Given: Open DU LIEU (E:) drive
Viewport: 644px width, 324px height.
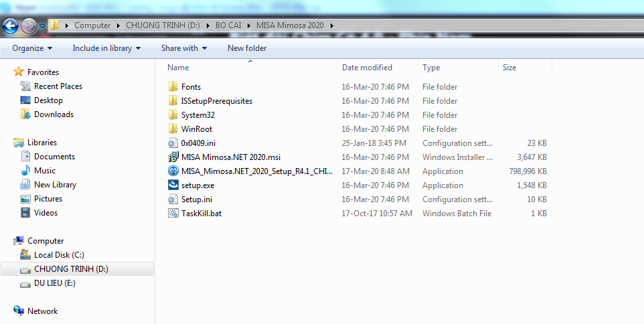Looking at the screenshot, I should point(55,283).
